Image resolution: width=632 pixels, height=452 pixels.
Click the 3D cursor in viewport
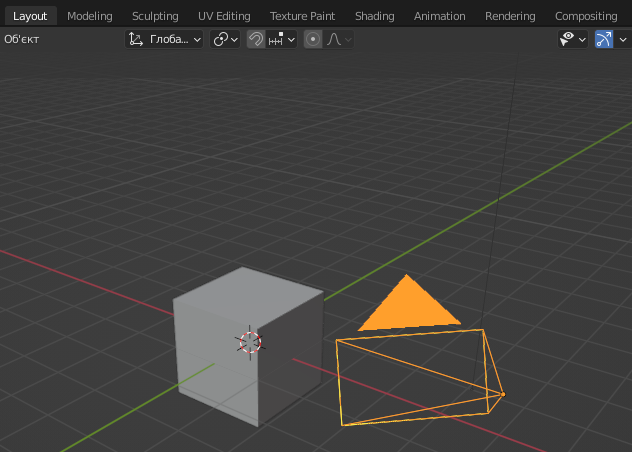[x=250, y=342]
